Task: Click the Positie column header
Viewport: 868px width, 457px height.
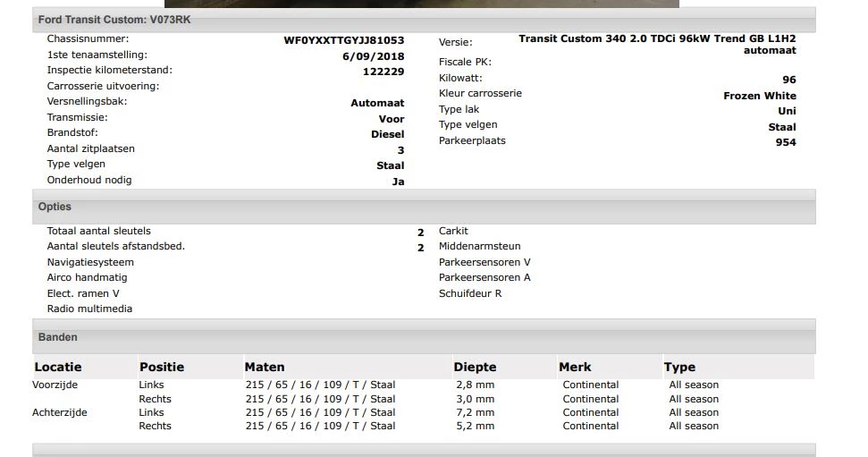Action: (162, 367)
